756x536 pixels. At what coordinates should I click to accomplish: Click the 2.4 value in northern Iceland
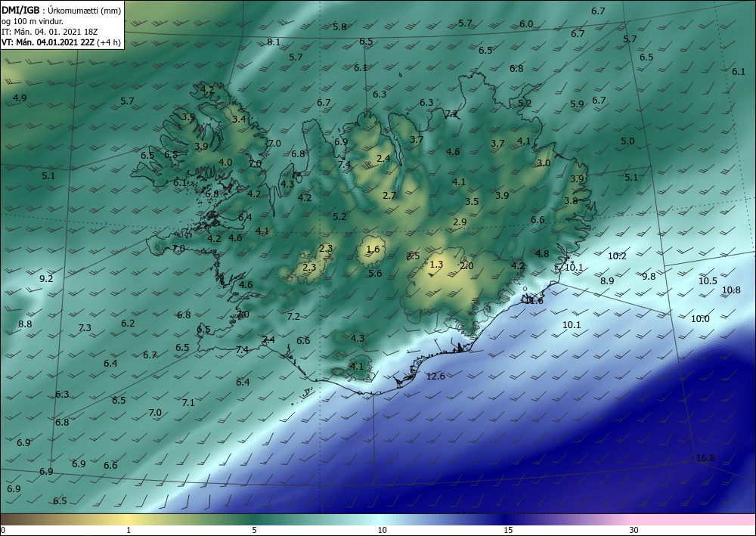383,158
